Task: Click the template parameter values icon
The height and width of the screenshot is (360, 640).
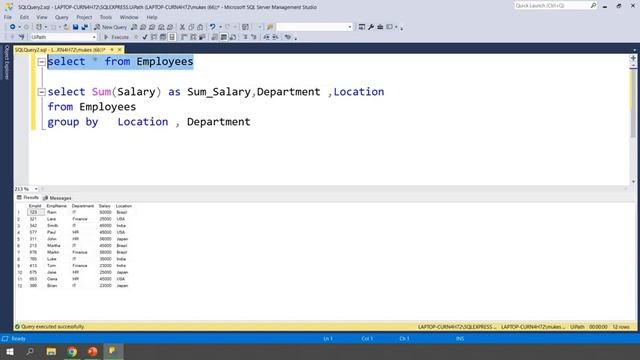Action: 288,37
